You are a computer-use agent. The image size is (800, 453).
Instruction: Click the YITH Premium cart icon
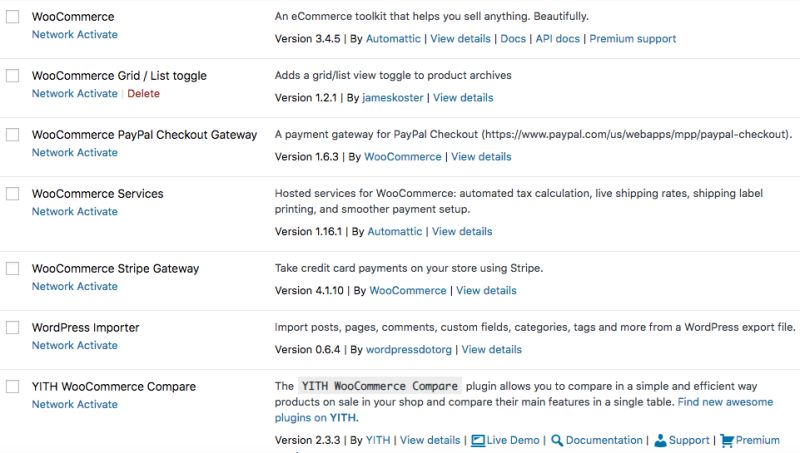point(727,440)
